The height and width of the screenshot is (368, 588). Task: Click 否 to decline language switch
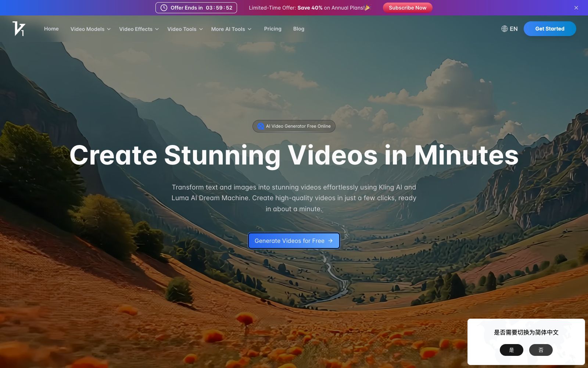point(541,350)
